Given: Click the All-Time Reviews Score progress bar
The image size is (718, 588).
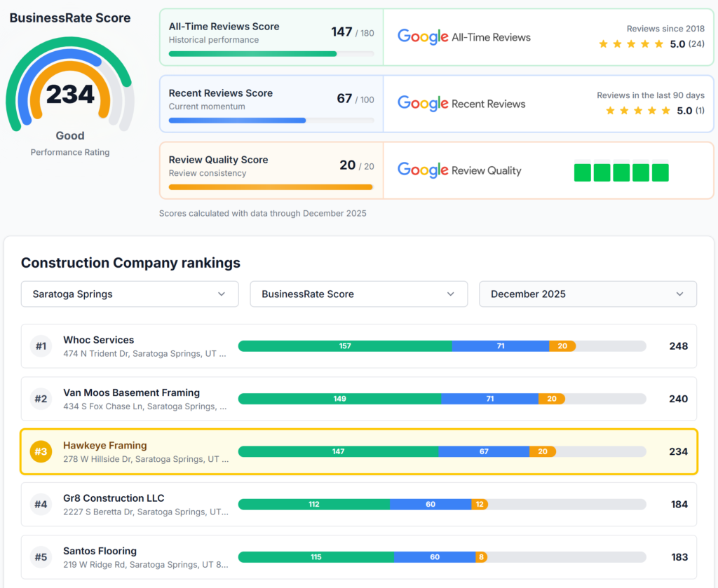Looking at the screenshot, I should (271, 54).
